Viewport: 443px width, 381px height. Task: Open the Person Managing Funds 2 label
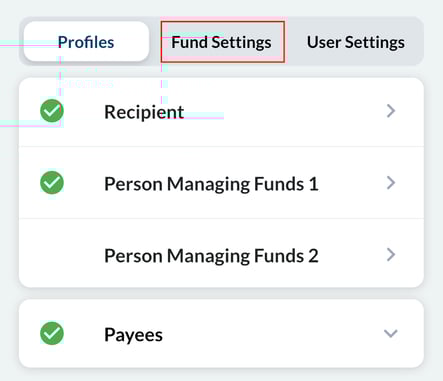point(211,256)
